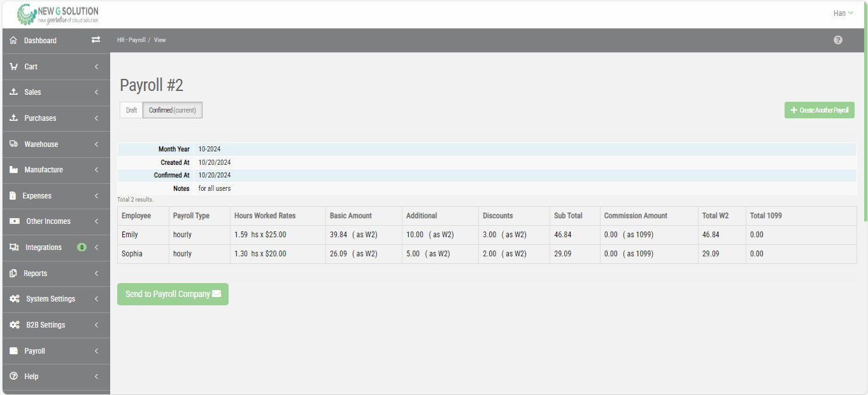The width and height of the screenshot is (868, 395).
Task: Click the Help question icon in sidebar
Action: [x=13, y=377]
